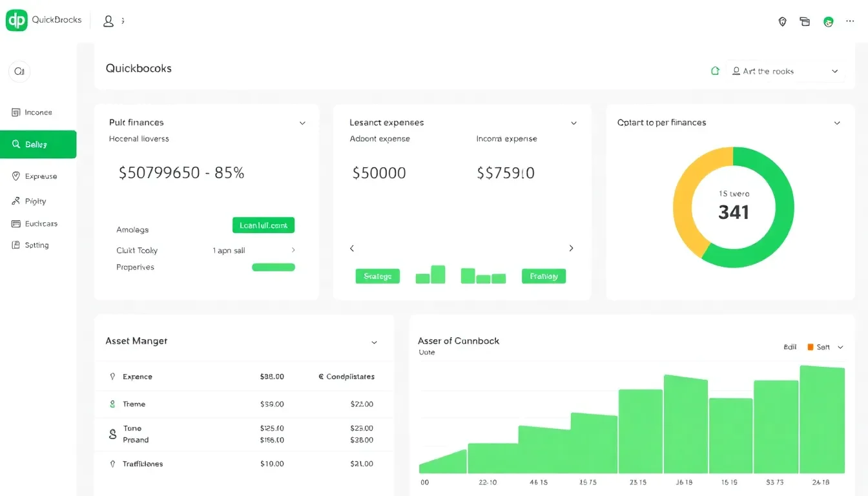Click the notification shield icon in the top bar
The height and width of the screenshot is (496, 868).
pos(782,21)
